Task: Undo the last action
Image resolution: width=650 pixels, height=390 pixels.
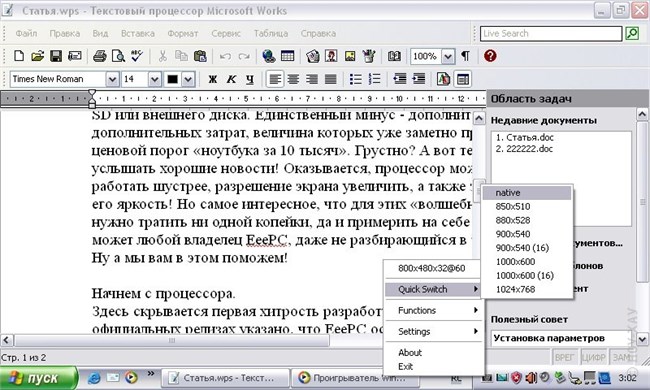Action: 225,56
